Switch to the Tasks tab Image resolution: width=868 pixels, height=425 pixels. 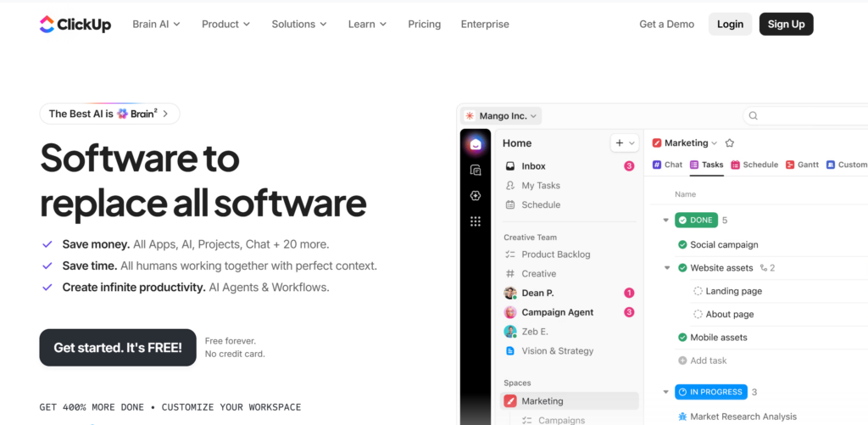tap(707, 165)
